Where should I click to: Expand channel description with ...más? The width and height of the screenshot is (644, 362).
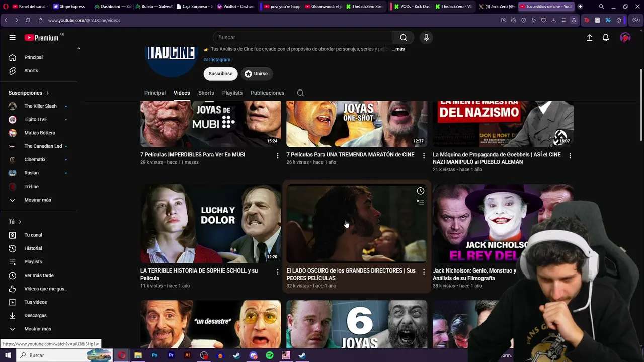[398, 49]
